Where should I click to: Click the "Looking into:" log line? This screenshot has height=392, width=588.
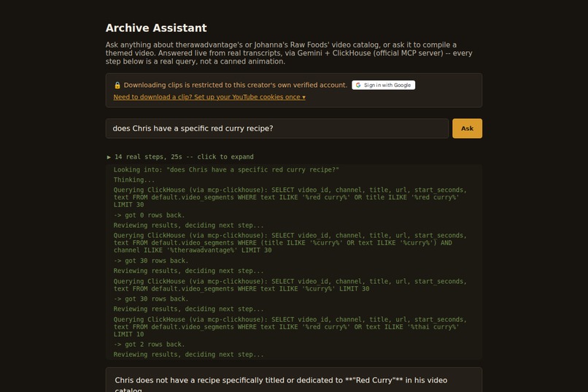coord(226,169)
